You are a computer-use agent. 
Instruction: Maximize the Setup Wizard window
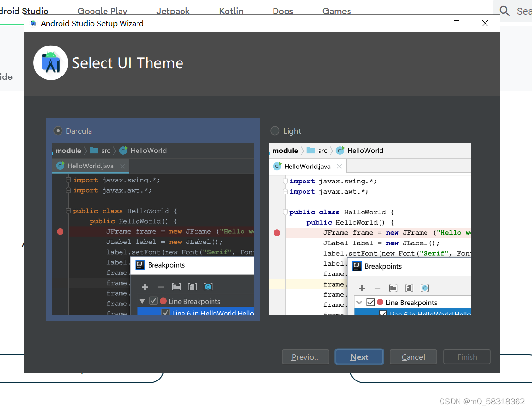(456, 23)
